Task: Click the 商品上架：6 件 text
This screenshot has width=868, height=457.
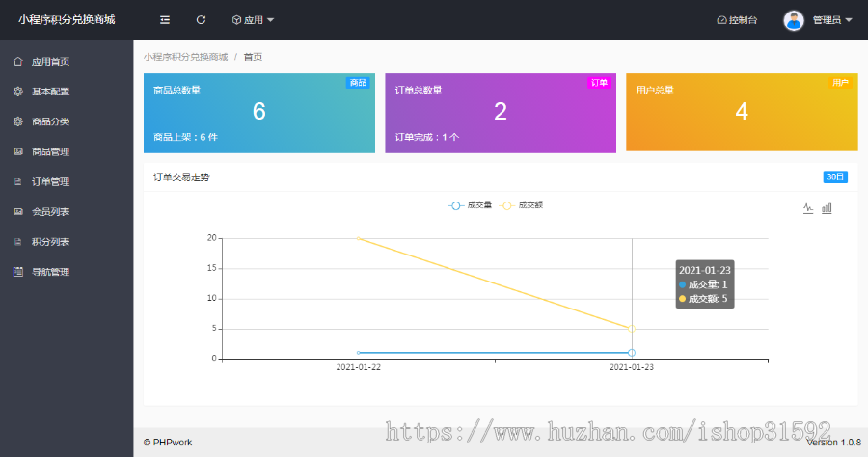Action: [185, 137]
